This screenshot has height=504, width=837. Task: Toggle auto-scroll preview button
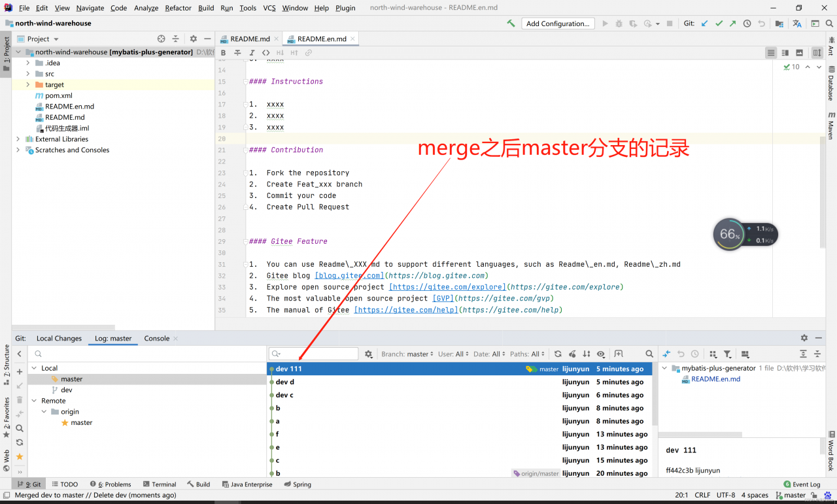pyautogui.click(x=817, y=53)
